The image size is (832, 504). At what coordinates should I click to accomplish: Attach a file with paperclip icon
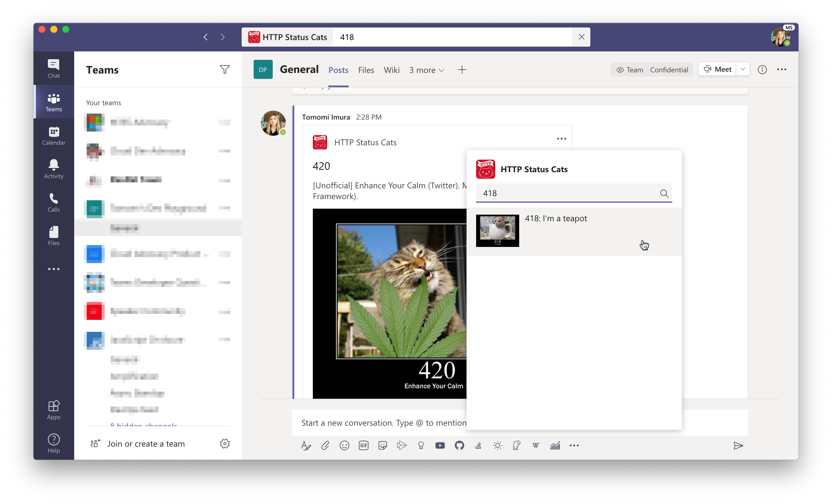[325, 446]
